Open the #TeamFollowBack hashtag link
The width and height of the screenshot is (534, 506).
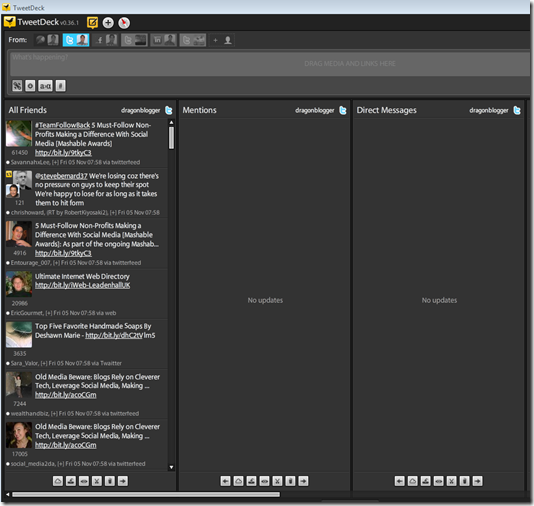[x=62, y=125]
